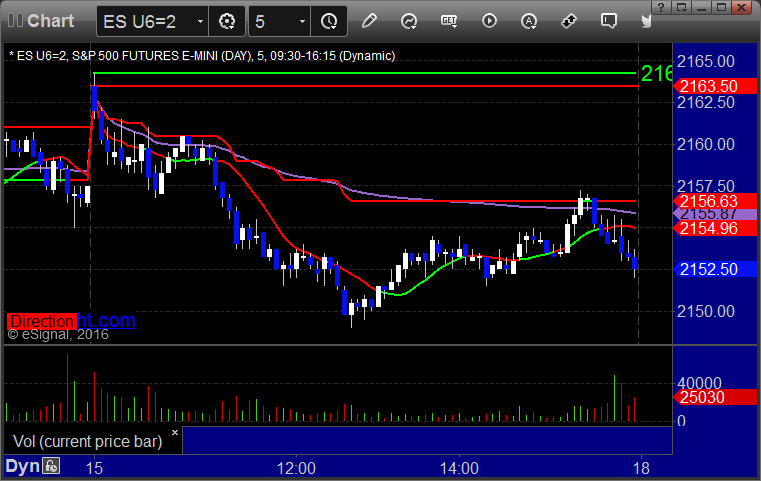
Task: Minimize the chart window
Action: point(701,7)
